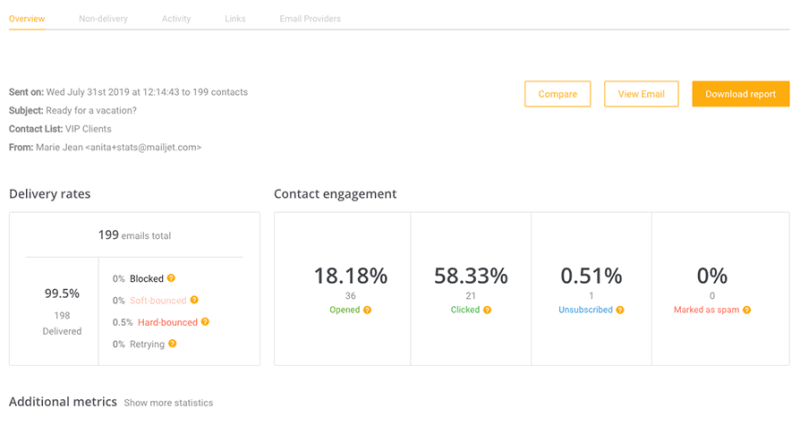Click the help icon beside Marked as spam
Viewport: 800px width, 434px height.
[x=746, y=310]
